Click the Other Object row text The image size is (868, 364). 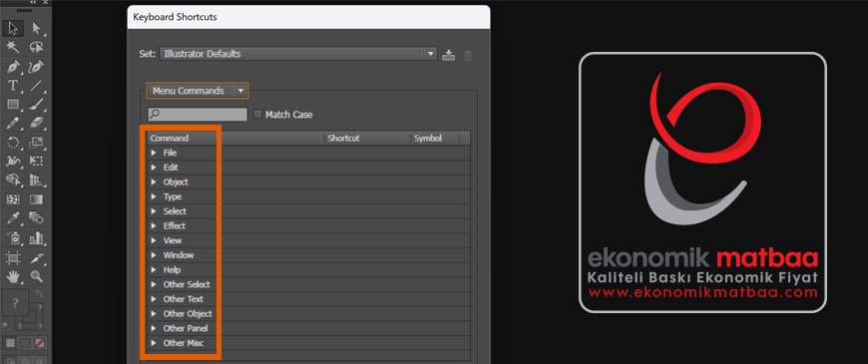pos(188,314)
